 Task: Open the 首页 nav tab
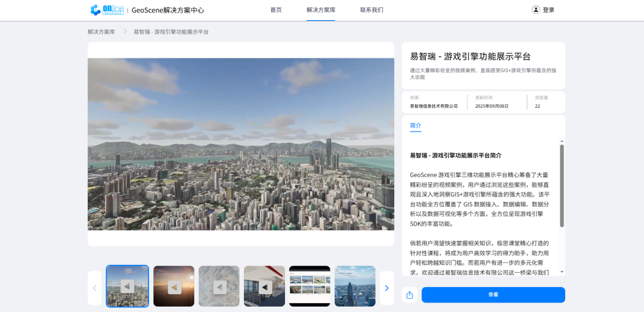(276, 10)
